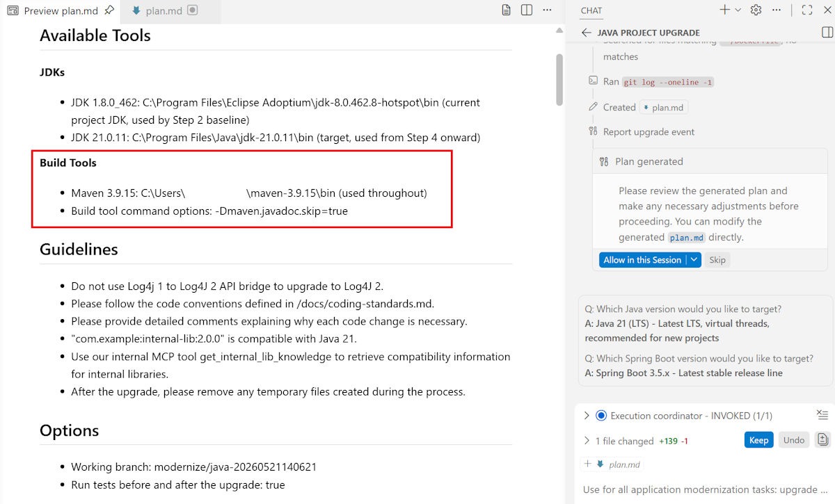Click the Guidelines heading
Image resolution: width=835 pixels, height=504 pixels.
click(x=79, y=249)
